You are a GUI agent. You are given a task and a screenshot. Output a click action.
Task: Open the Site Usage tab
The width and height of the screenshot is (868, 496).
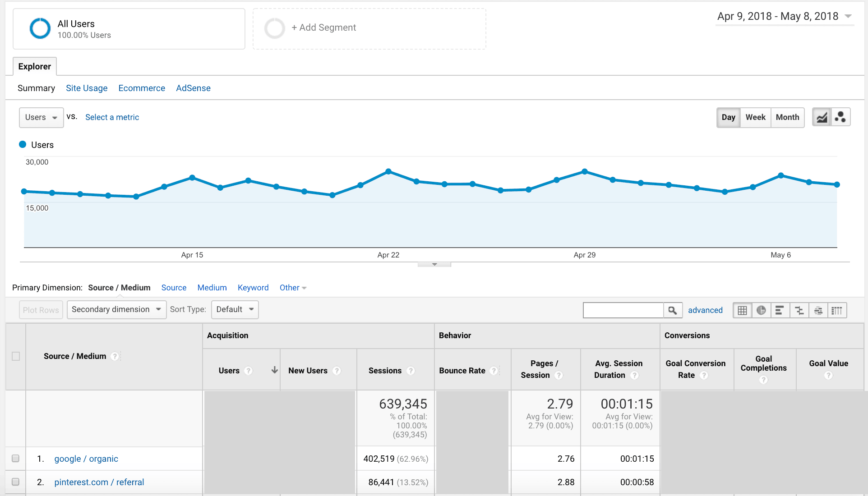[x=87, y=88]
